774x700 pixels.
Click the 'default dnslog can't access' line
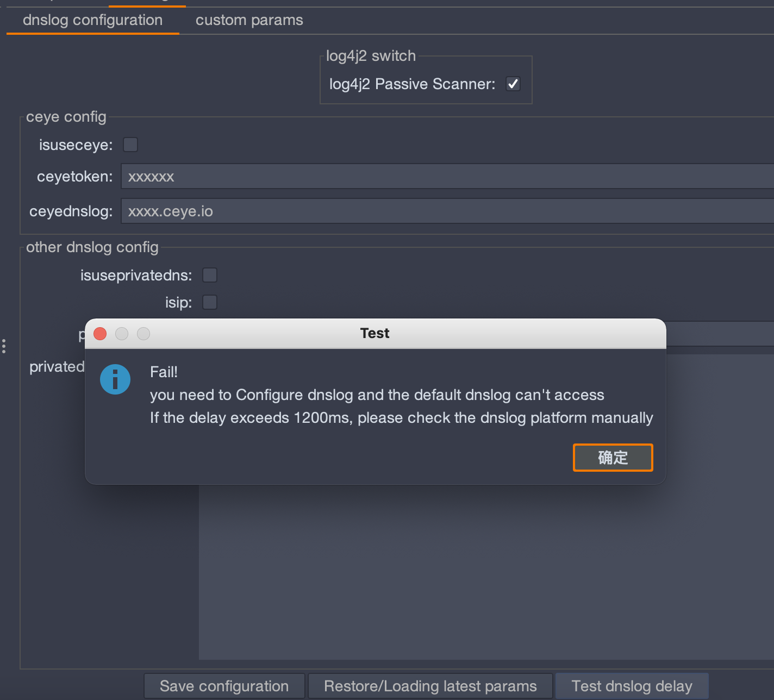377,395
